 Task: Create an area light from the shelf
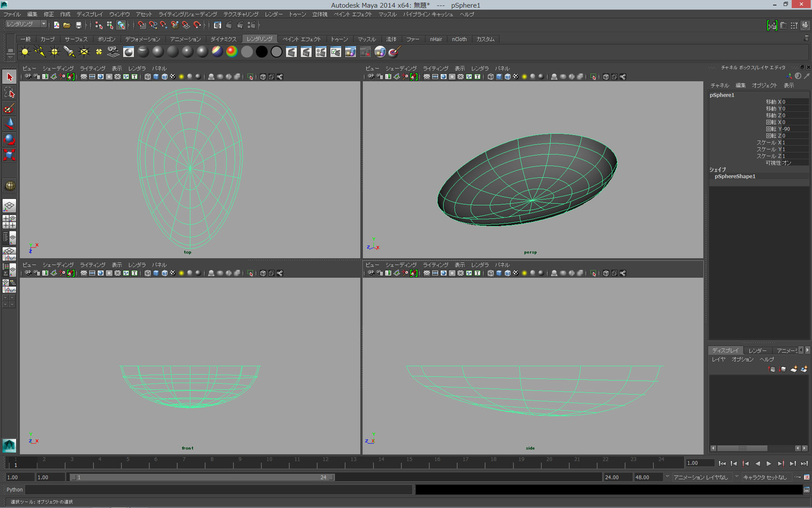84,52
